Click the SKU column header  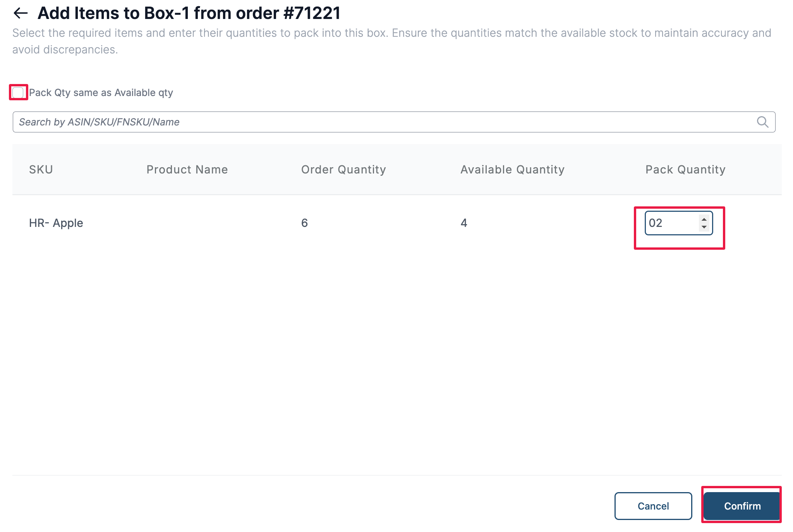coord(41,170)
